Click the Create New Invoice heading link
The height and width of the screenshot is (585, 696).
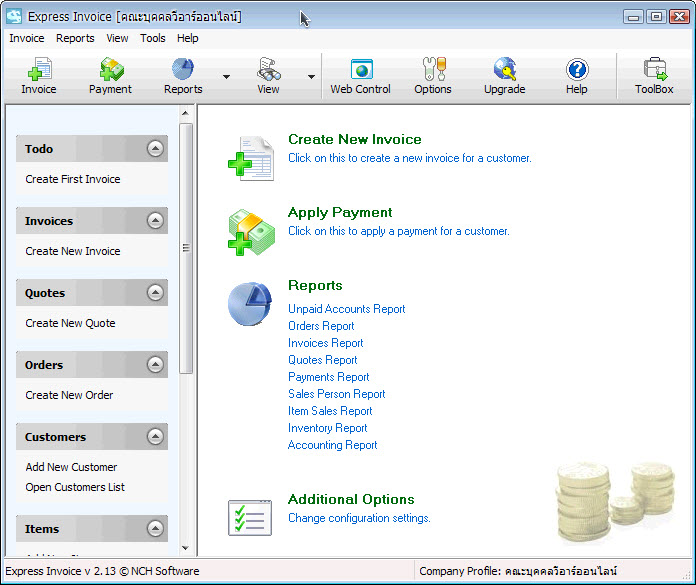(x=355, y=139)
